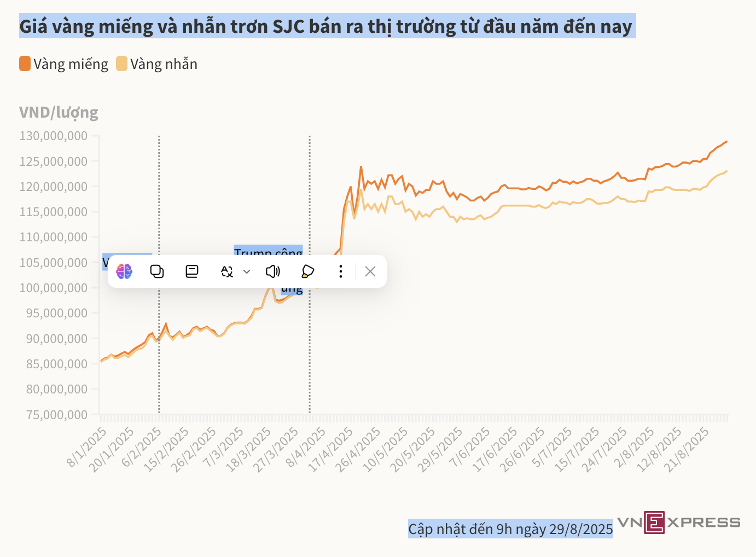The height and width of the screenshot is (557, 756).
Task: Click the orange Vàng miếng color swatch
Action: [x=25, y=64]
